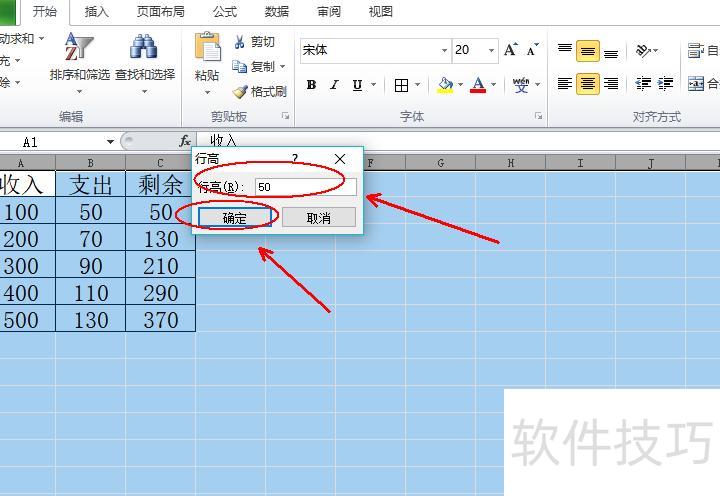Screen dimensions: 720x496
Task: Click into the formula bar
Action: (457, 141)
